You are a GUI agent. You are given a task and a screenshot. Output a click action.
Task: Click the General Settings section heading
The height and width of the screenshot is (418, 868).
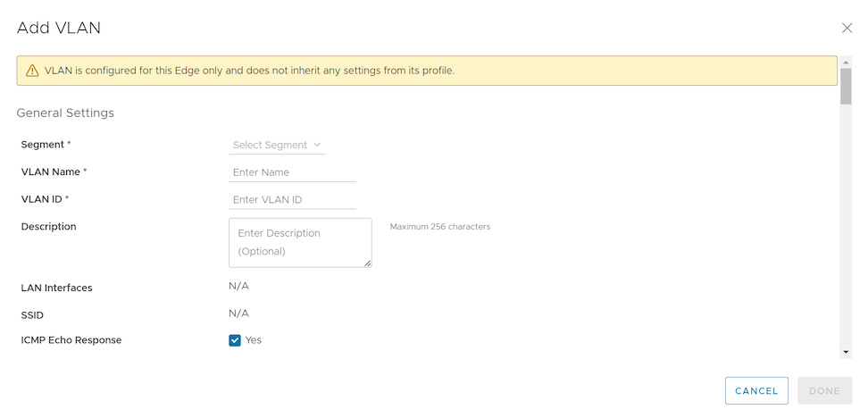coord(65,113)
